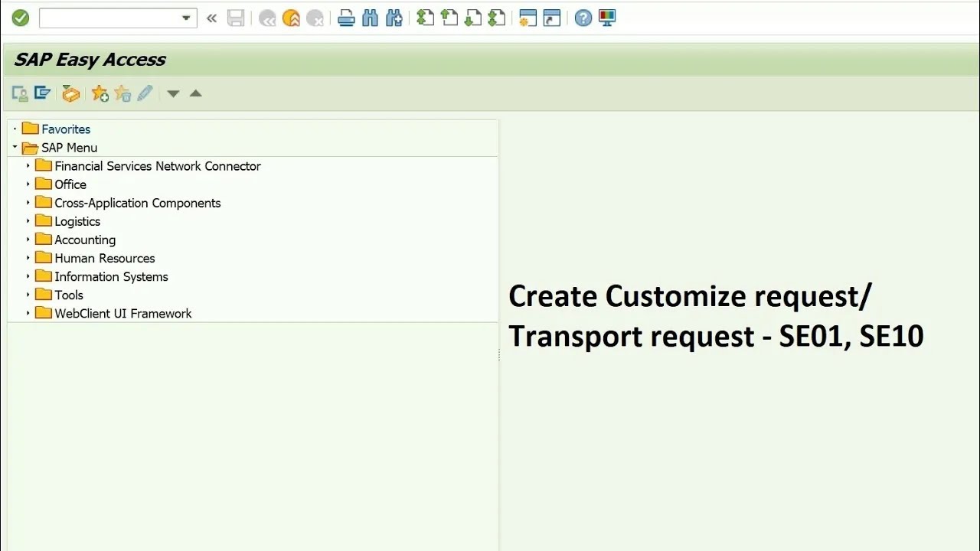The height and width of the screenshot is (551, 980).
Task: Expand the Favorites folder node
Action: [15, 129]
